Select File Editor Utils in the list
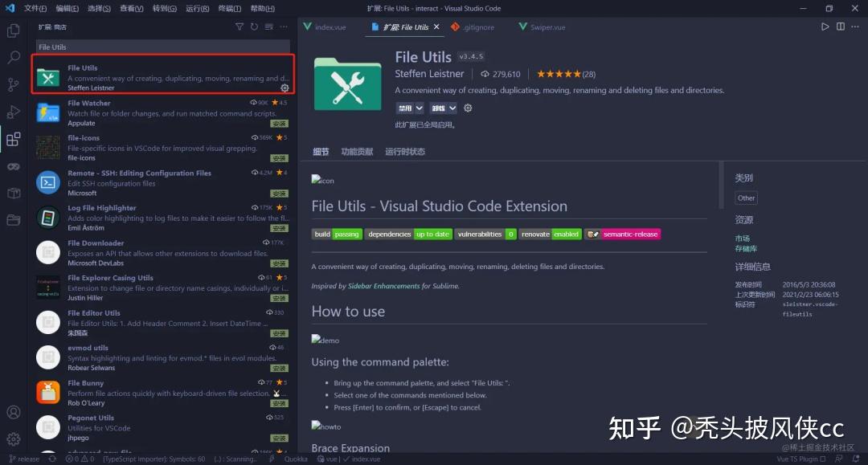This screenshot has width=868, height=465. point(162,322)
